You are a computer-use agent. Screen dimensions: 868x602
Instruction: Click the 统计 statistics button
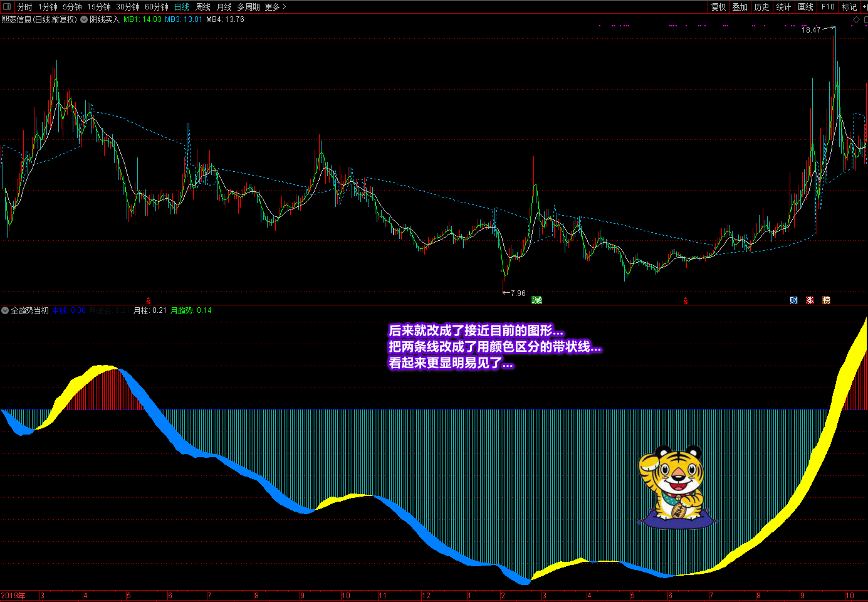tap(783, 7)
